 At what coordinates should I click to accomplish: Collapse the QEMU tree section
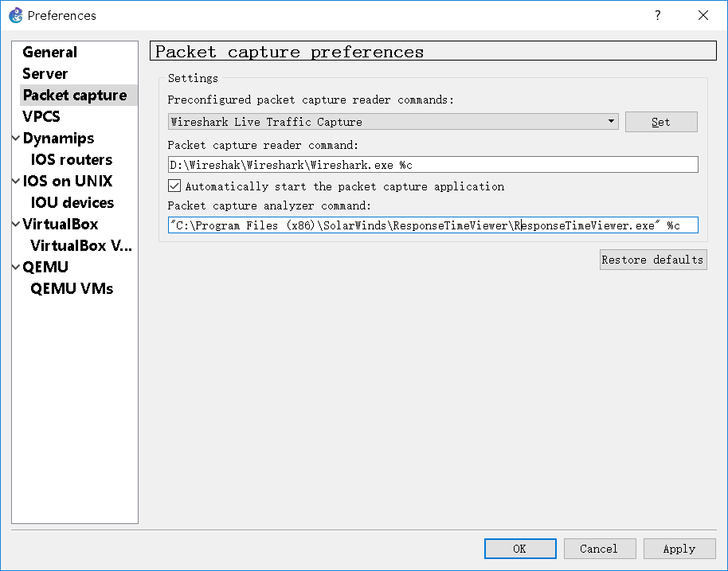14,267
